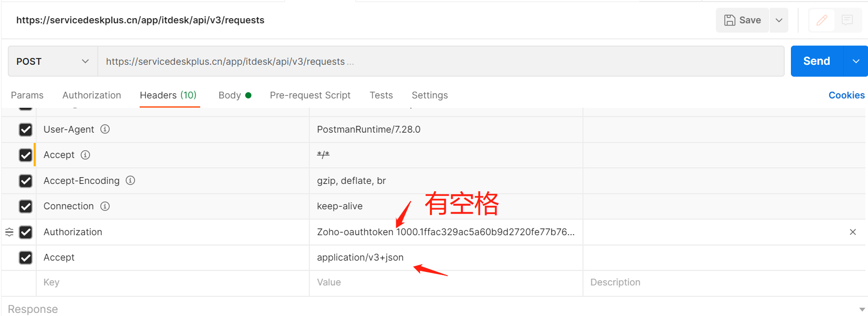Uncheck the User-Agent header checkbox
Image resolution: width=868 pixels, height=316 pixels.
tap(25, 130)
